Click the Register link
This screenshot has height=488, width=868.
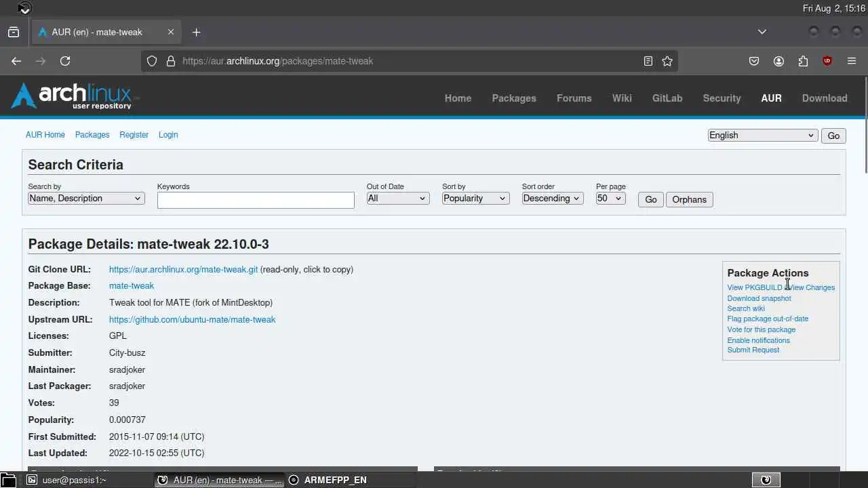point(134,135)
